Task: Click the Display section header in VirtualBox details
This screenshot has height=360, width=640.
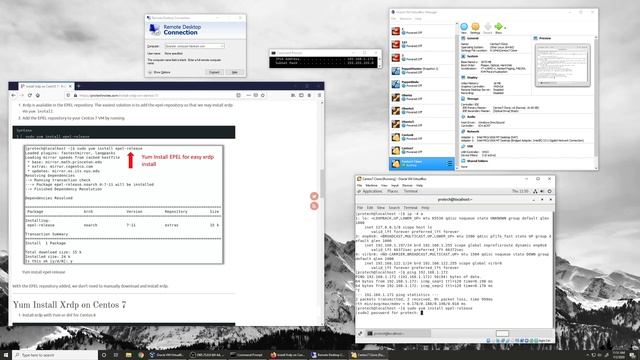Action: (x=472, y=78)
